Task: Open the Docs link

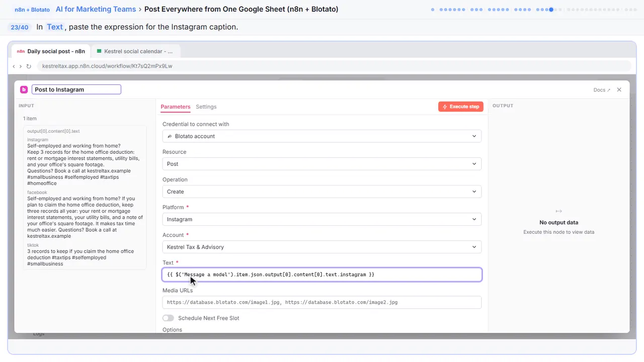Action: click(x=602, y=90)
